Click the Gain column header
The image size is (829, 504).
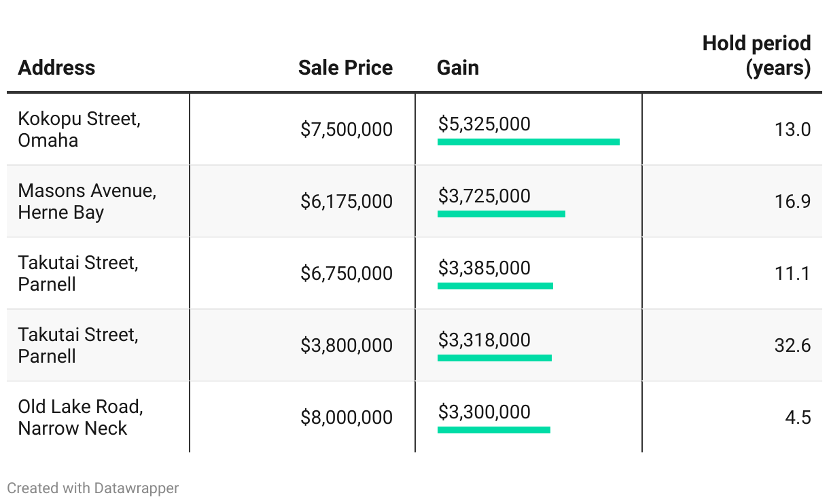pyautogui.click(x=457, y=67)
